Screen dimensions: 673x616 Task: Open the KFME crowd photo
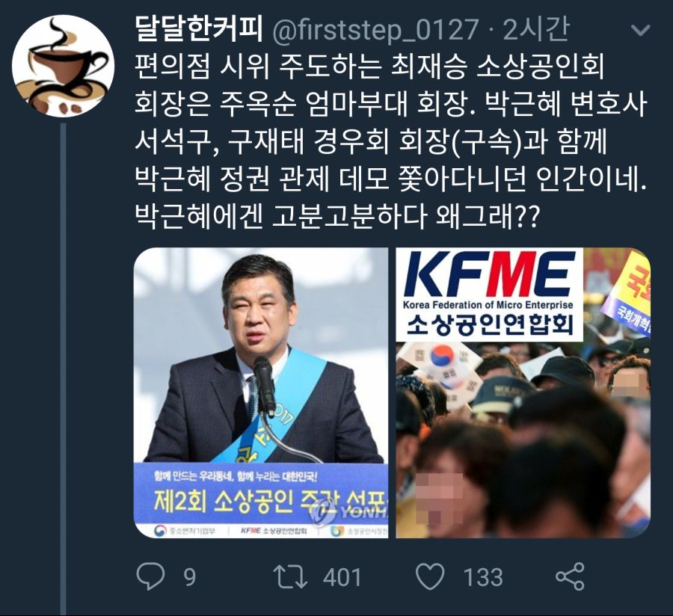(x=523, y=392)
